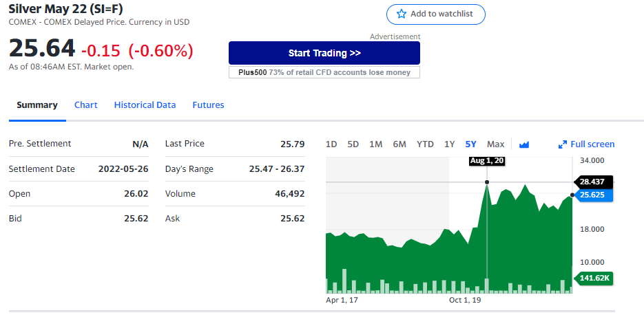Open the chart type area icon
The width and height of the screenshot is (644, 326).
click(x=524, y=144)
